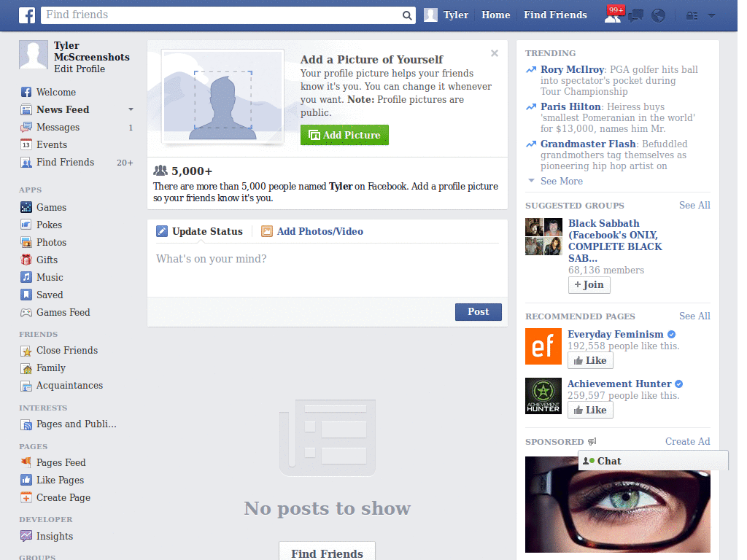Click the Events calendar icon

[x=26, y=145]
